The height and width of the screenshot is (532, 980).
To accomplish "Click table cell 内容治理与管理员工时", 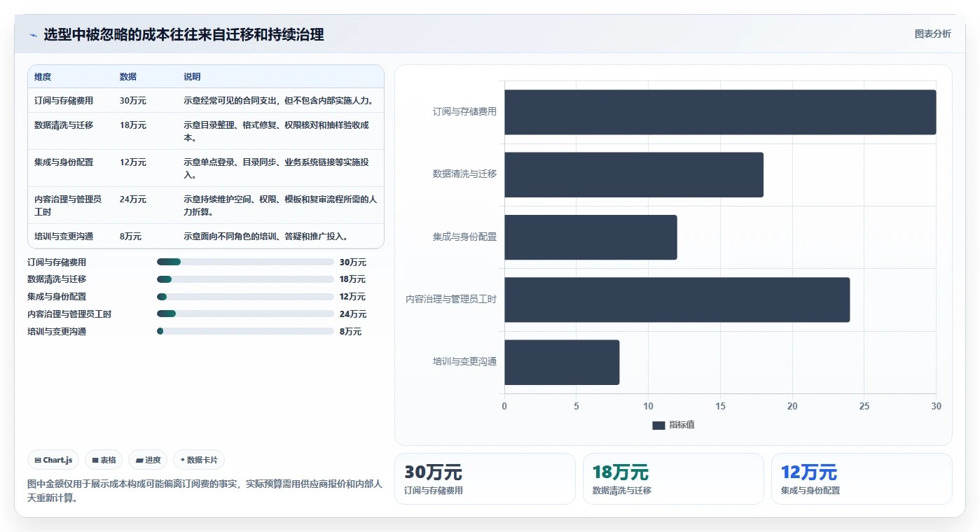I will pos(68,206).
